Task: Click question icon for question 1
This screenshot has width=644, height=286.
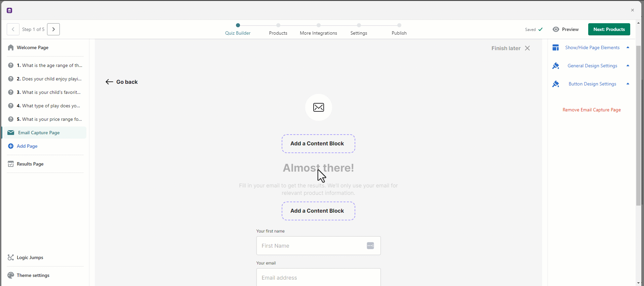Action: click(11, 65)
